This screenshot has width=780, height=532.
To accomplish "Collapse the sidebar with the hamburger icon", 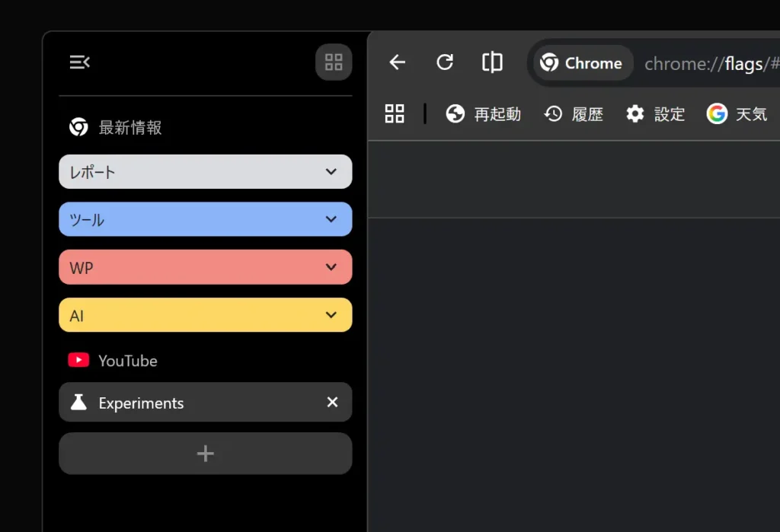I will 79,62.
